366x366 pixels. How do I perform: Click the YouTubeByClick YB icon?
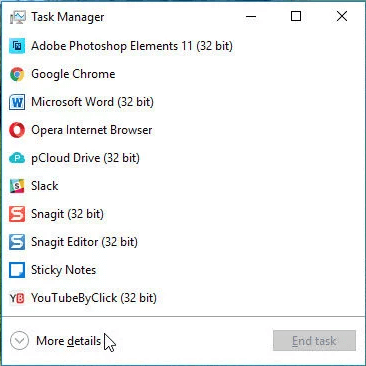click(17, 298)
